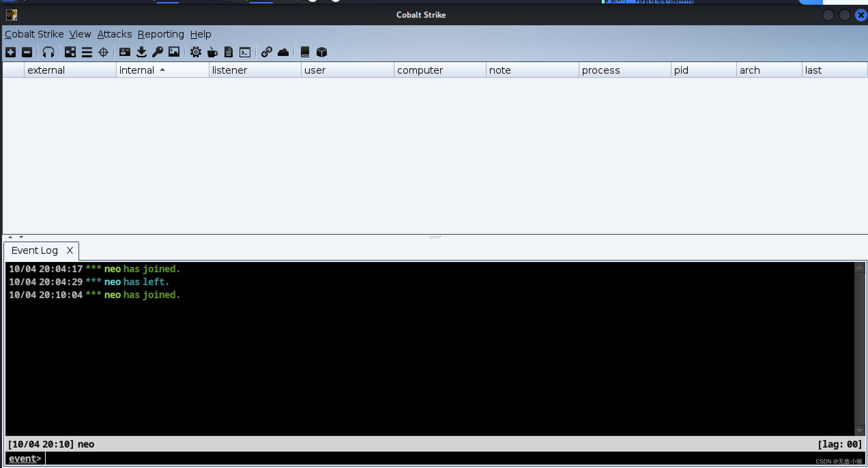View stored credentials
The image size is (868, 468).
[x=125, y=52]
